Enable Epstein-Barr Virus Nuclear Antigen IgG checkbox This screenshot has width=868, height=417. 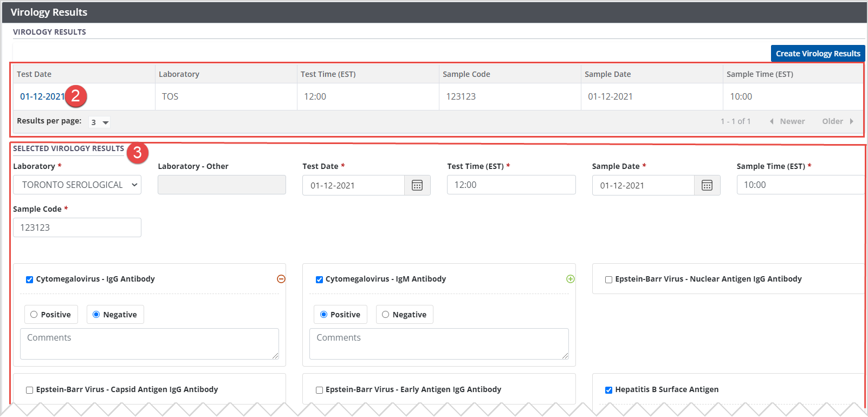pos(608,279)
